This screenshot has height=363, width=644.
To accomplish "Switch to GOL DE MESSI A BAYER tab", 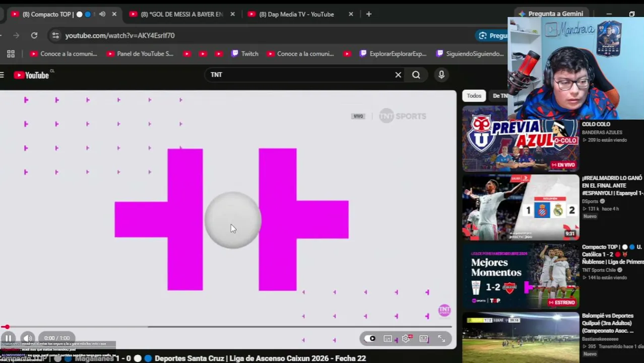I will pos(181,14).
